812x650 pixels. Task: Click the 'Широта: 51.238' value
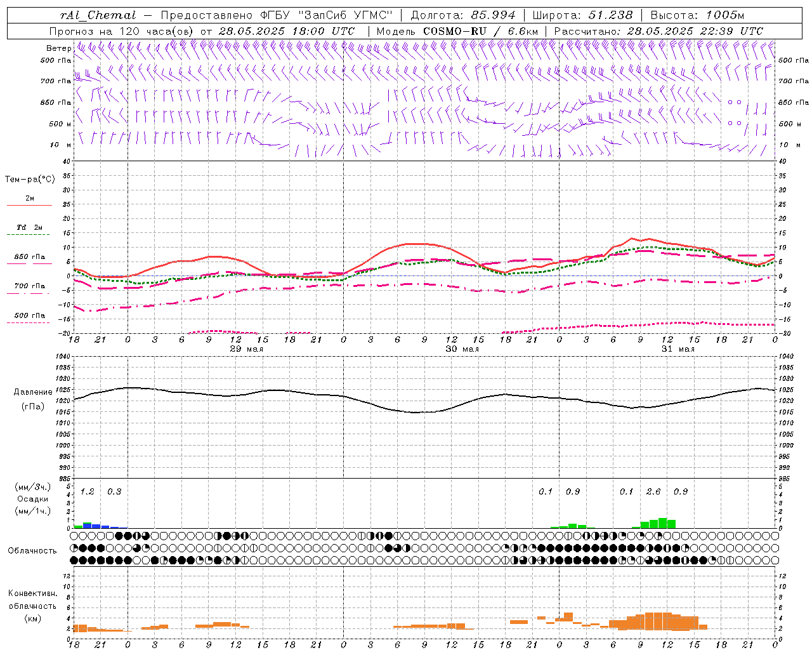[x=582, y=15]
